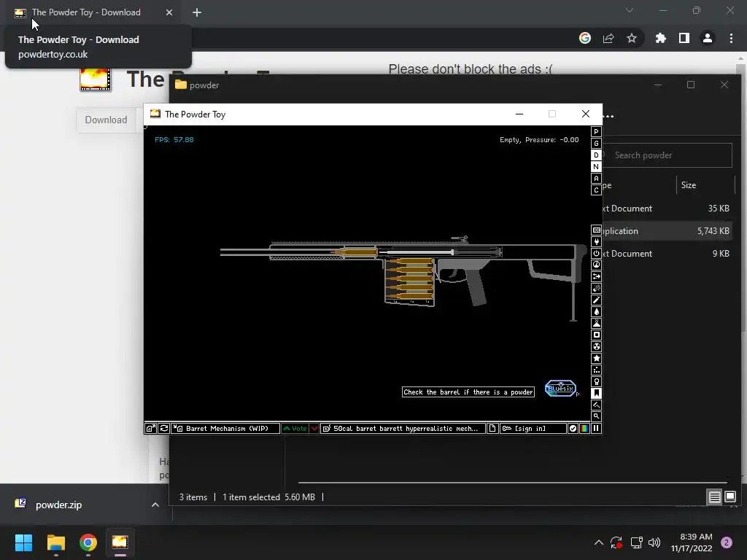
Task: Toggle D decorations quick option
Action: point(596,155)
